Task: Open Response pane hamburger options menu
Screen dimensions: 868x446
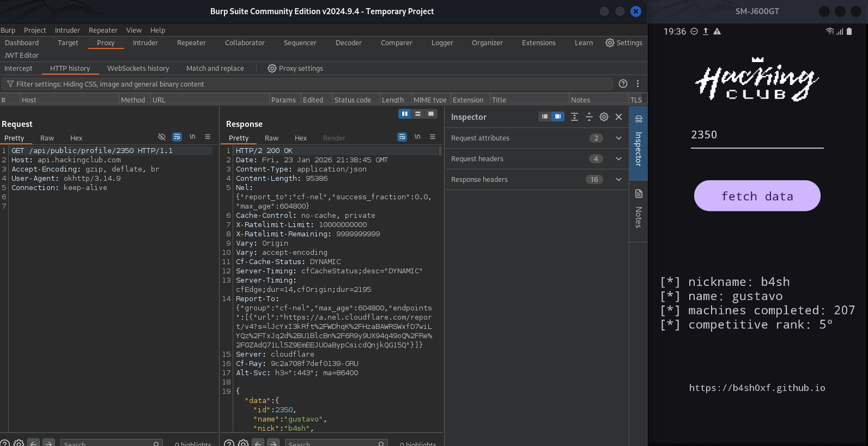Action: (433, 137)
